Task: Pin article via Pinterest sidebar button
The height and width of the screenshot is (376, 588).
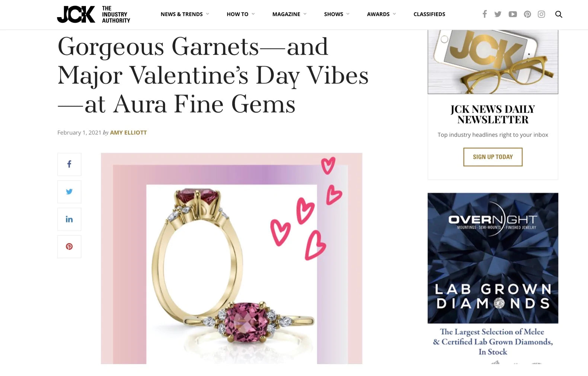Action: pyautogui.click(x=69, y=246)
